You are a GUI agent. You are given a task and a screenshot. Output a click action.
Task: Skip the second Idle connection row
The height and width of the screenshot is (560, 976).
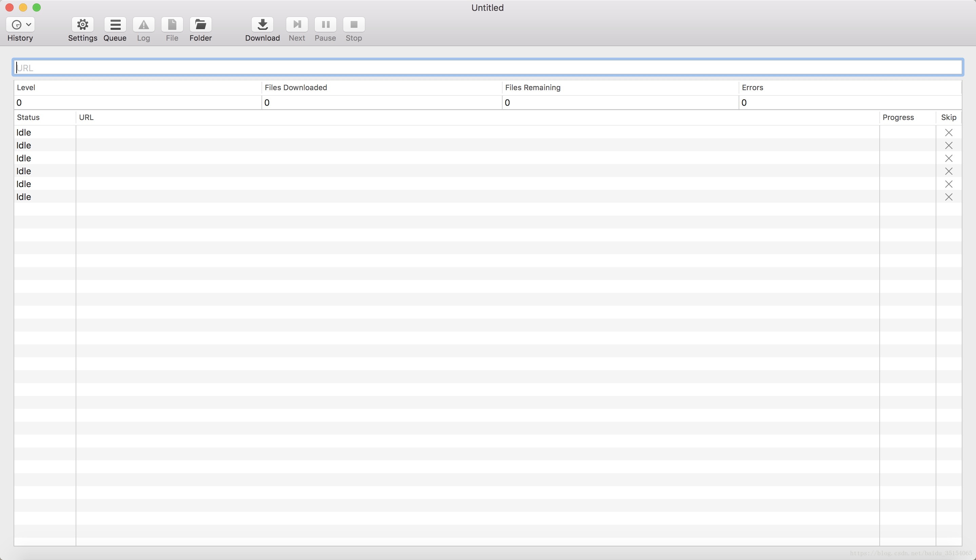(948, 145)
